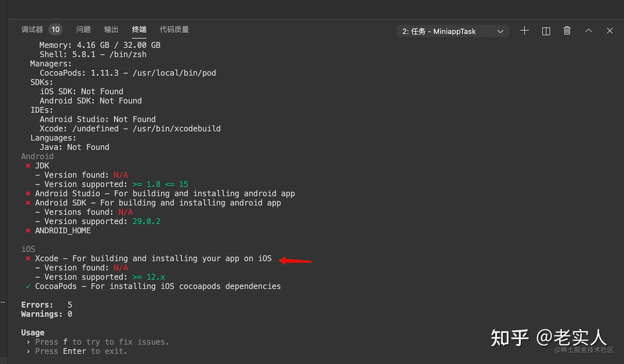Show the 代码质量 tab
Viewport: 624px width, 364px height.
coord(174,29)
